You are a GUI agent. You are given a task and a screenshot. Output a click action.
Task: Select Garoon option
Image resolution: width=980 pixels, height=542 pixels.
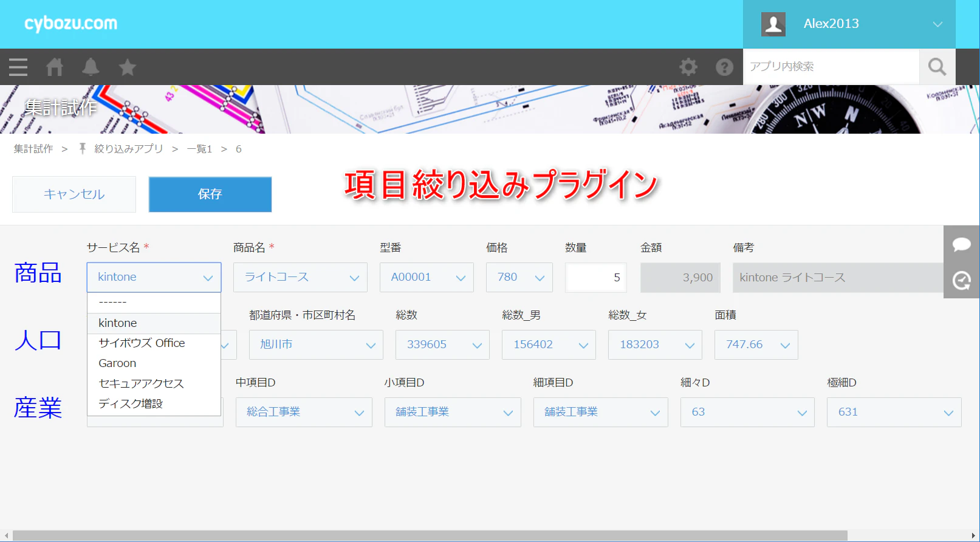154,363
